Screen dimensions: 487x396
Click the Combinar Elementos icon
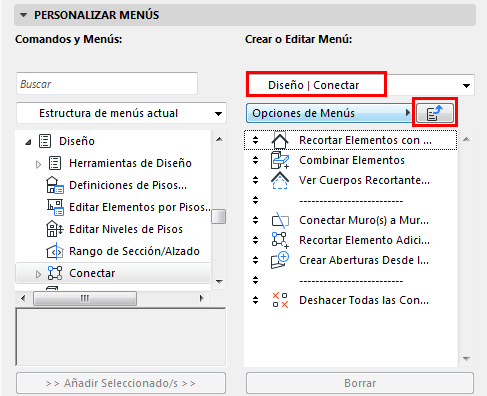tap(280, 160)
